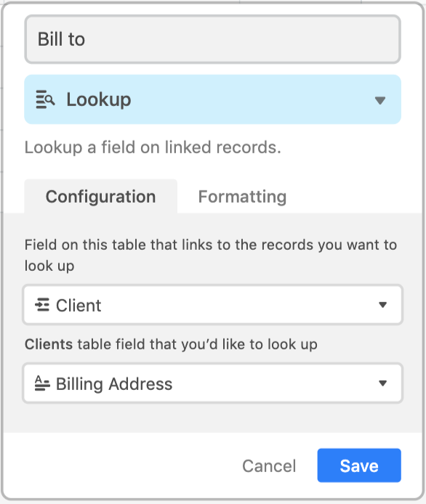The height and width of the screenshot is (504, 426).
Task: Click the Lookup field type icon
Action: pos(45,99)
